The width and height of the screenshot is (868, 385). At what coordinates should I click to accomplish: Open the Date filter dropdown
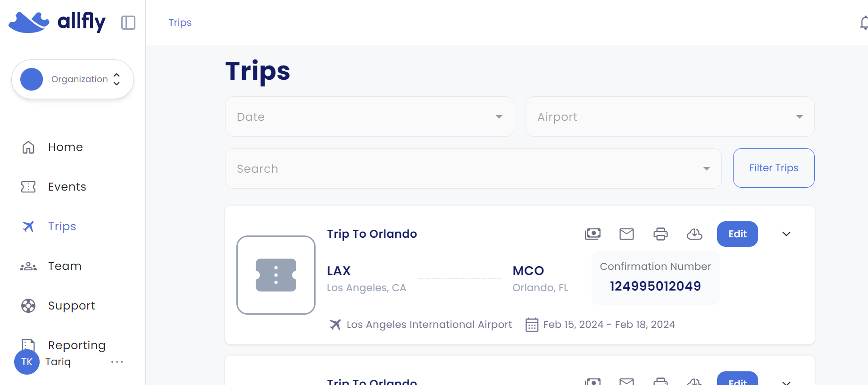coord(369,117)
